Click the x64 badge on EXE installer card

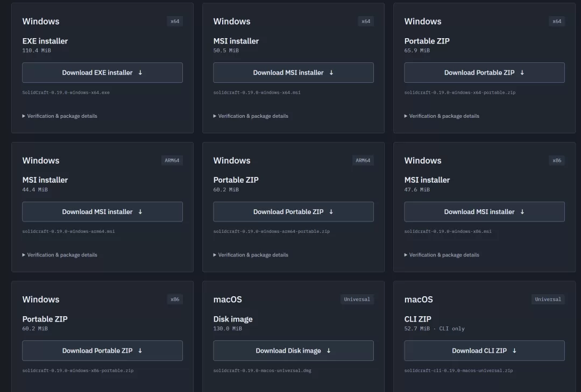[x=175, y=22]
